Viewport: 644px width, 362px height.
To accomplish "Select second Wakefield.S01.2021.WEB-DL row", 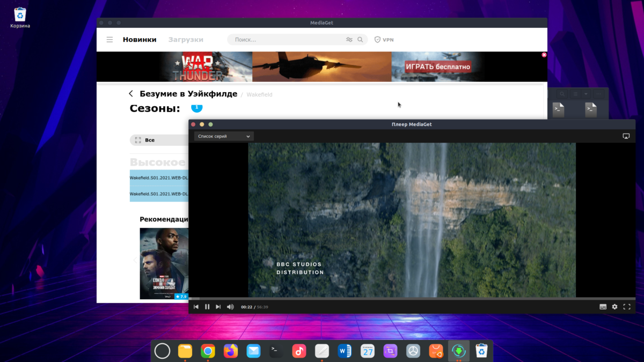I will [x=159, y=194].
